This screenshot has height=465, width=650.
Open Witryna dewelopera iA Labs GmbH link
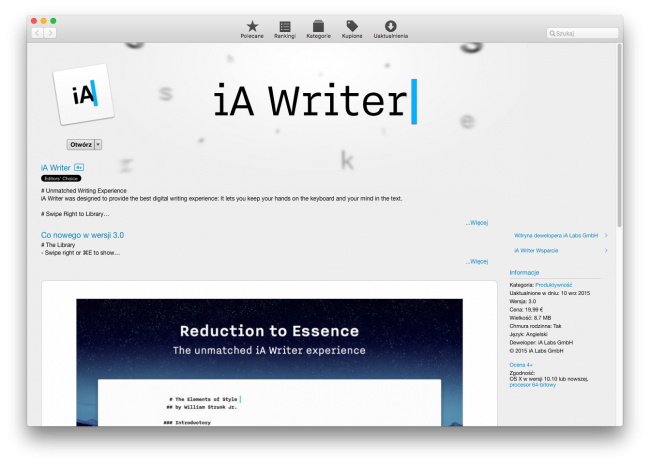556,235
